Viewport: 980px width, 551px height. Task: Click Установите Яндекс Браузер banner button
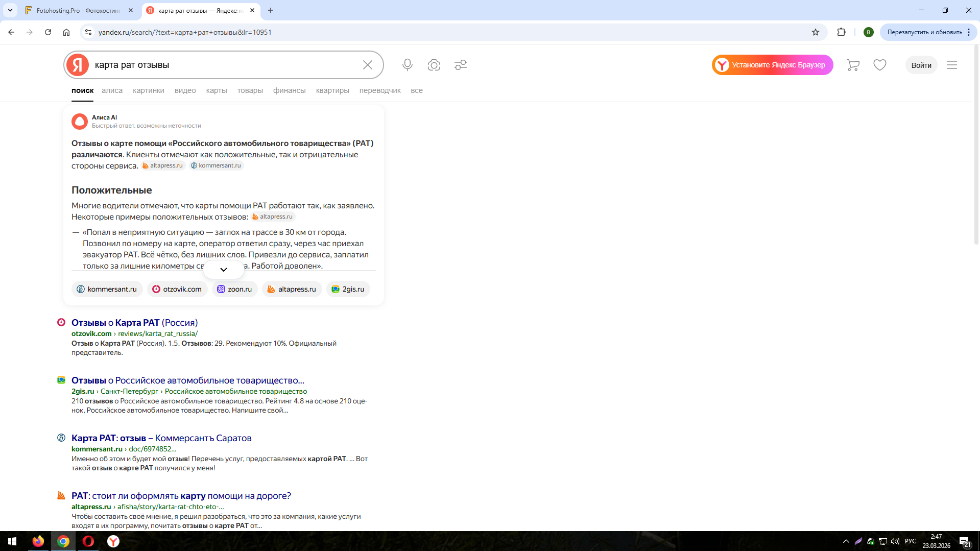pyautogui.click(x=773, y=65)
